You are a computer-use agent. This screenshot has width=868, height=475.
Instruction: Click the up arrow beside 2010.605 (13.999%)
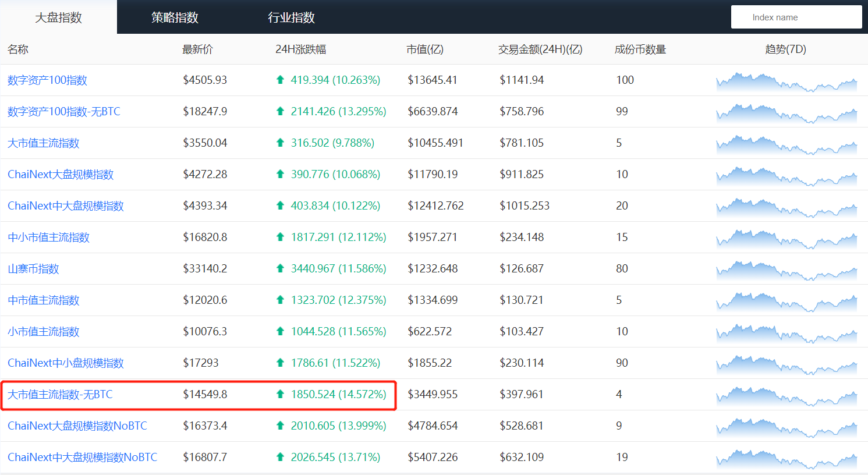(x=280, y=426)
